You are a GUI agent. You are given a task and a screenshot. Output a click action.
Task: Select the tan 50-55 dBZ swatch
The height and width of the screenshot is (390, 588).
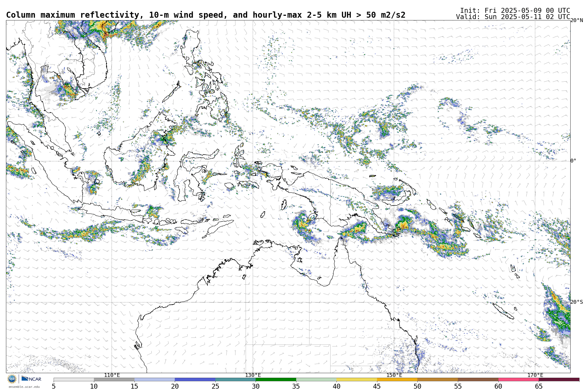tap(437, 379)
